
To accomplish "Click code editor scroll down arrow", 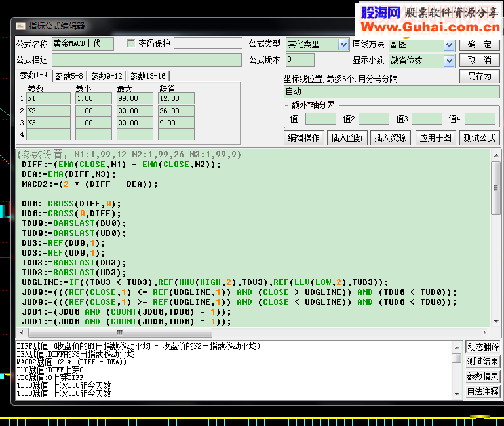I will click(495, 322).
